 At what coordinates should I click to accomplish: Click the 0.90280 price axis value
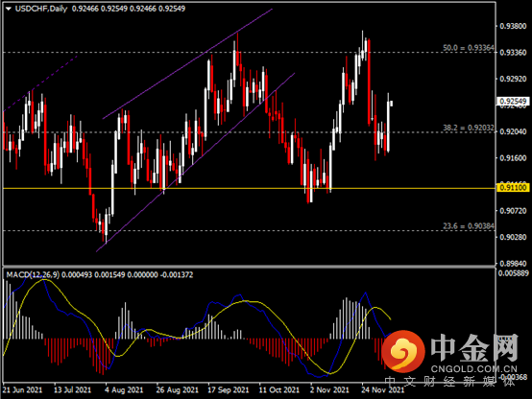coord(513,237)
